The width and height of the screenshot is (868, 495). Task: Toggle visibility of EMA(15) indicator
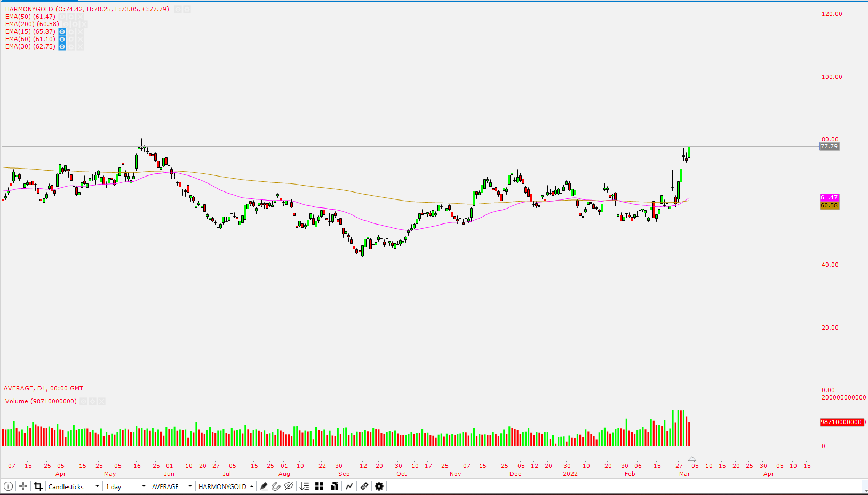(x=62, y=32)
